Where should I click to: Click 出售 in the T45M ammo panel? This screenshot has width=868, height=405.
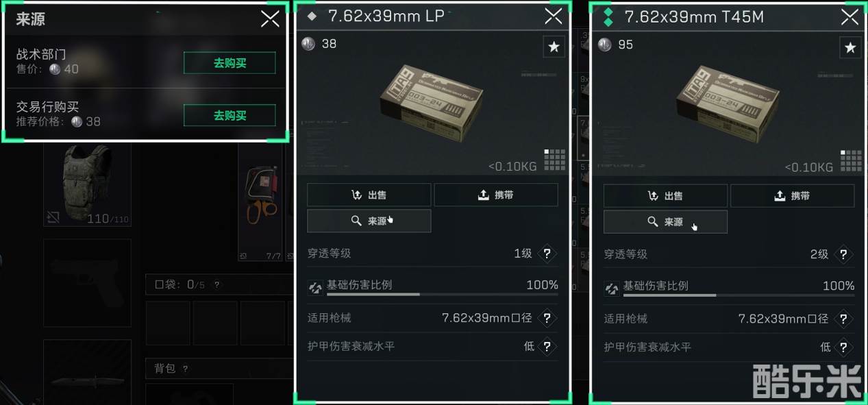pyautogui.click(x=665, y=196)
